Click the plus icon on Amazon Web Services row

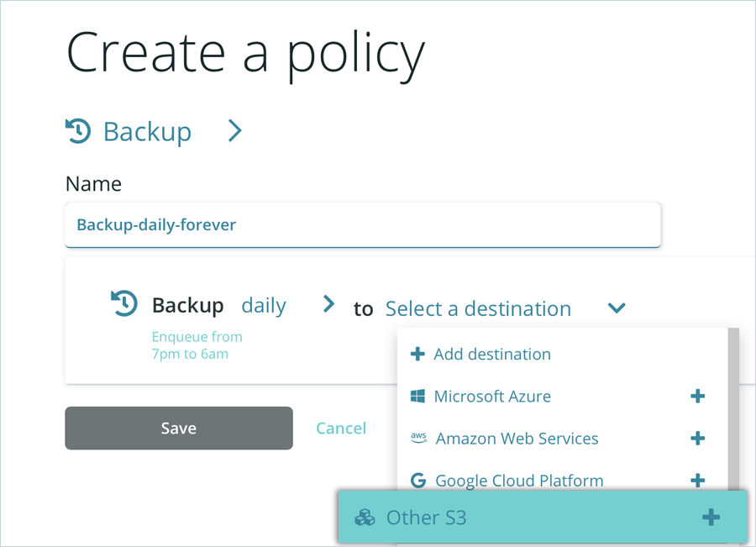(697, 438)
